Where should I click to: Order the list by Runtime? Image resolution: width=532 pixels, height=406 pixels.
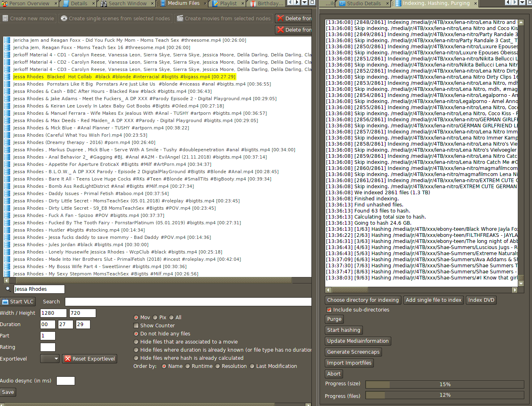[188, 366]
